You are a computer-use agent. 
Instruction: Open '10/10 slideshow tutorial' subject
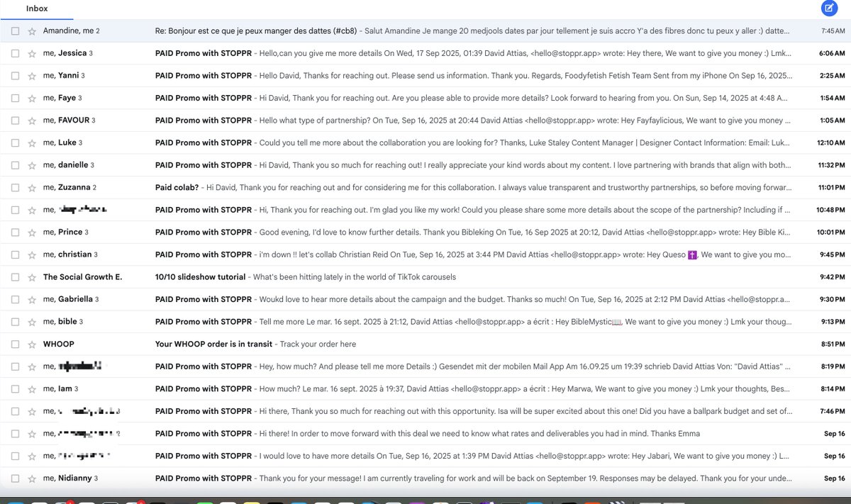tap(201, 277)
